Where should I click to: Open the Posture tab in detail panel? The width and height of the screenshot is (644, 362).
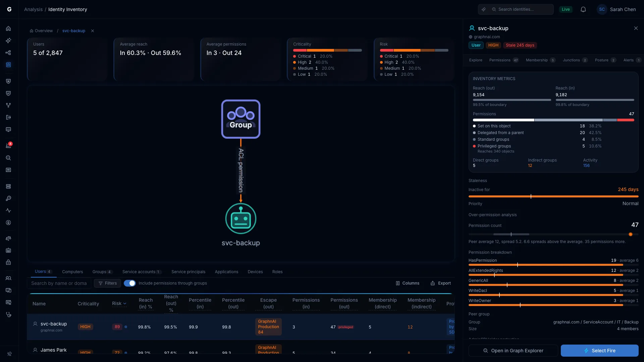tap(605, 60)
